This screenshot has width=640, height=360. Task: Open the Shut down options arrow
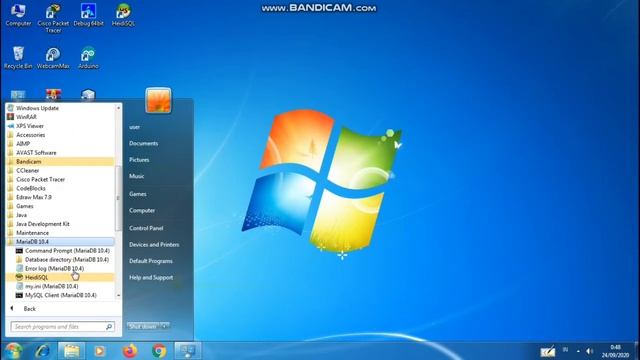tap(165, 326)
